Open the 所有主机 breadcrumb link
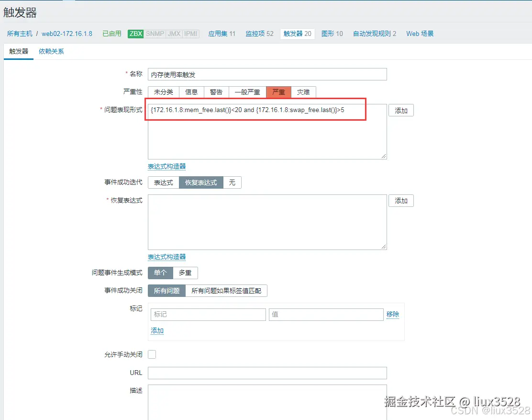The width and height of the screenshot is (532, 420). tap(20, 34)
